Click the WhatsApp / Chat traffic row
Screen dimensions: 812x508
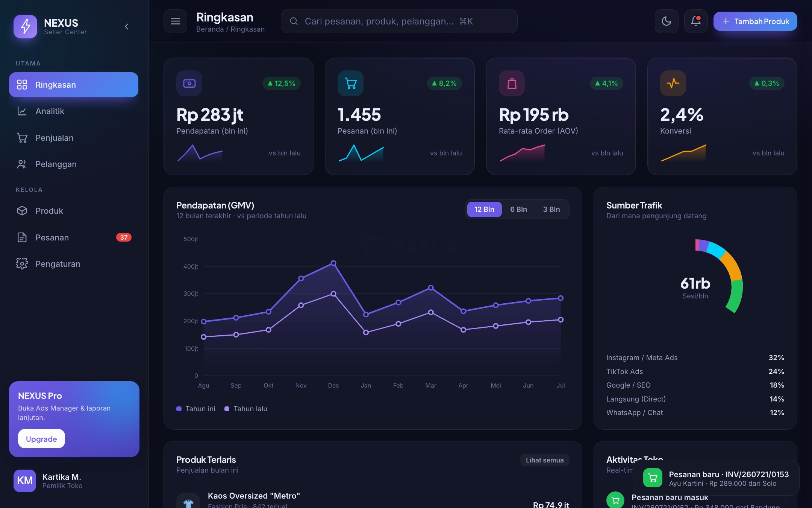point(695,412)
